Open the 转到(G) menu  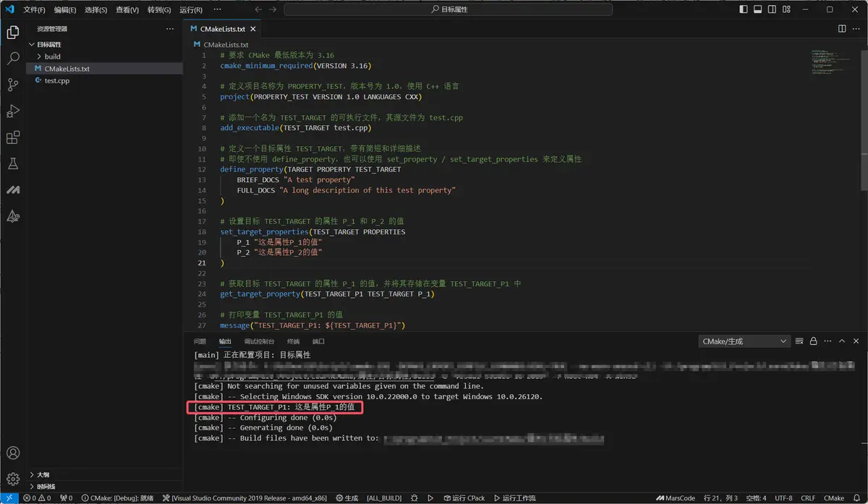(159, 10)
